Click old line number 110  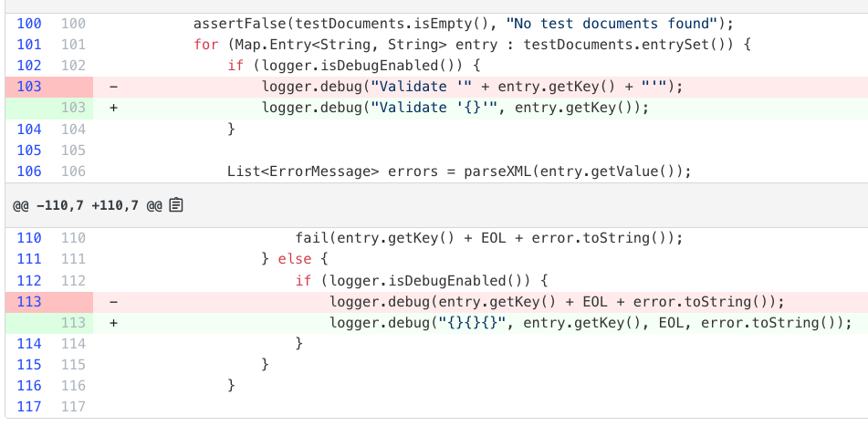(x=29, y=238)
